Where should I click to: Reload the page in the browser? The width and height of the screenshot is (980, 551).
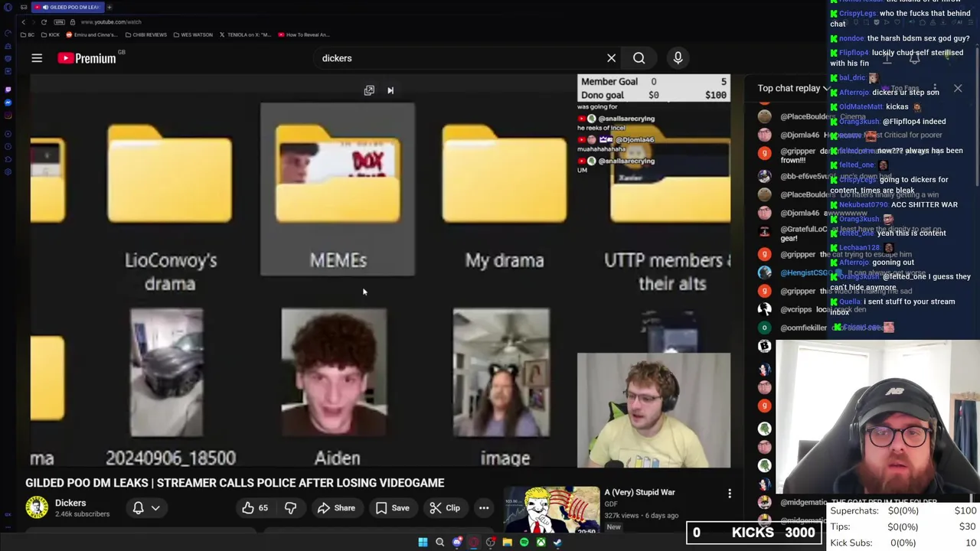(44, 22)
